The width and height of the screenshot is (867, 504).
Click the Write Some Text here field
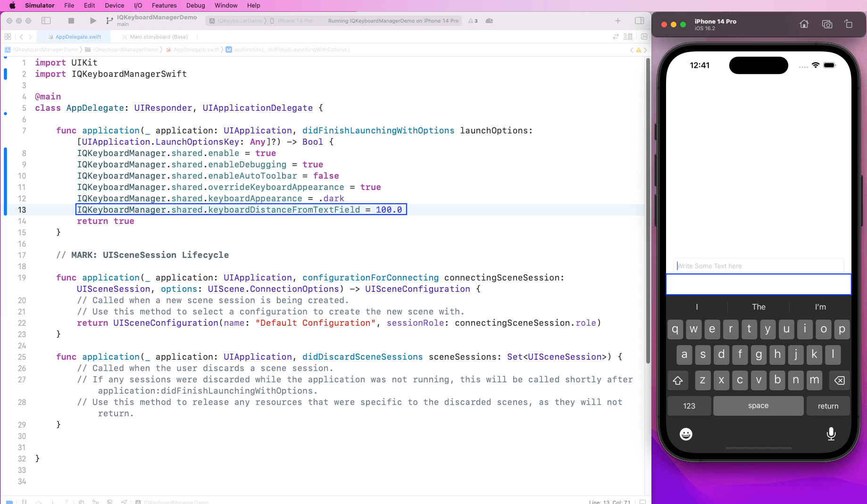pos(758,265)
